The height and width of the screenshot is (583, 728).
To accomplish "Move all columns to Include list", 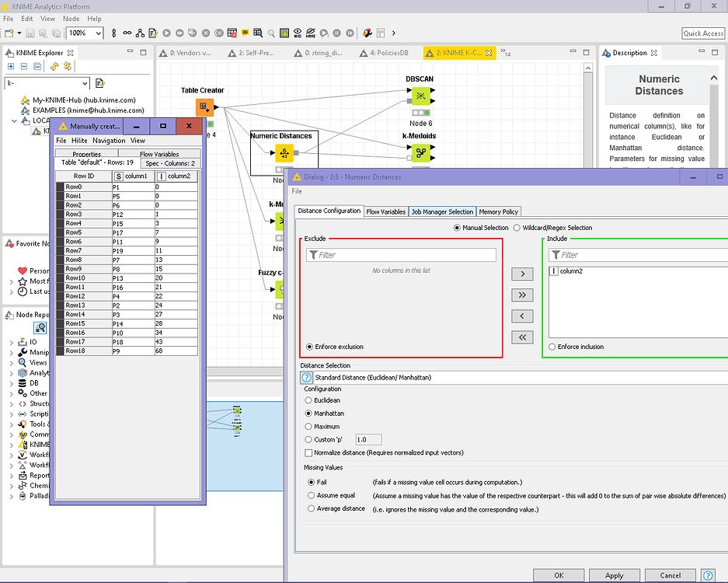I will pos(522,295).
